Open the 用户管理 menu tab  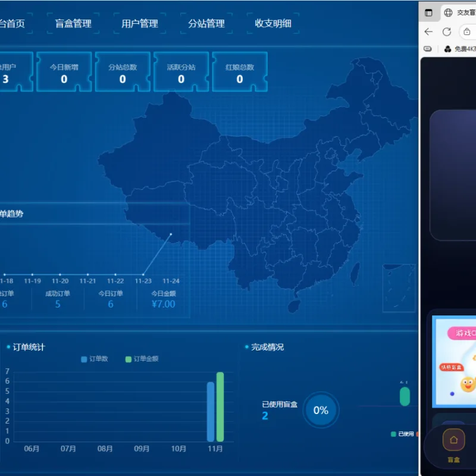(x=140, y=23)
